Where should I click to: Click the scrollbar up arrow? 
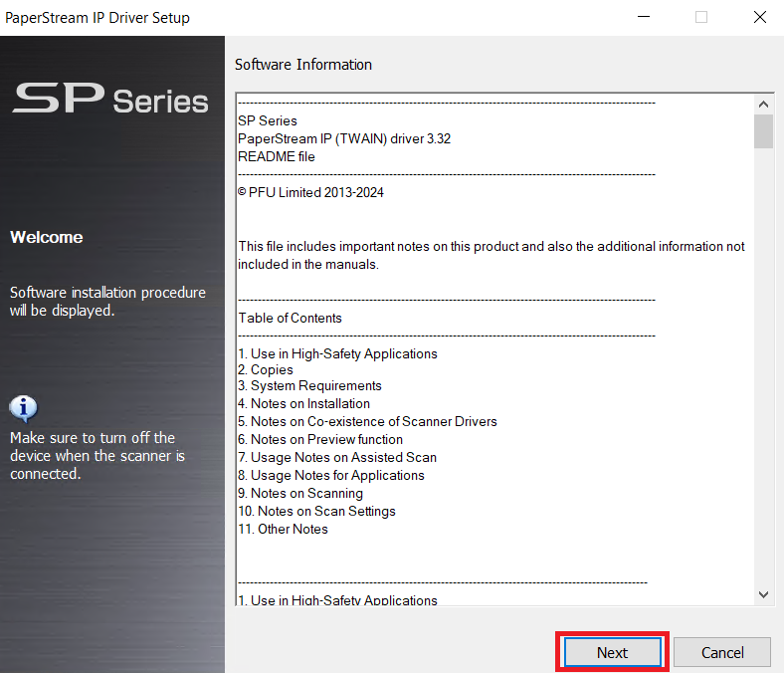tap(763, 104)
